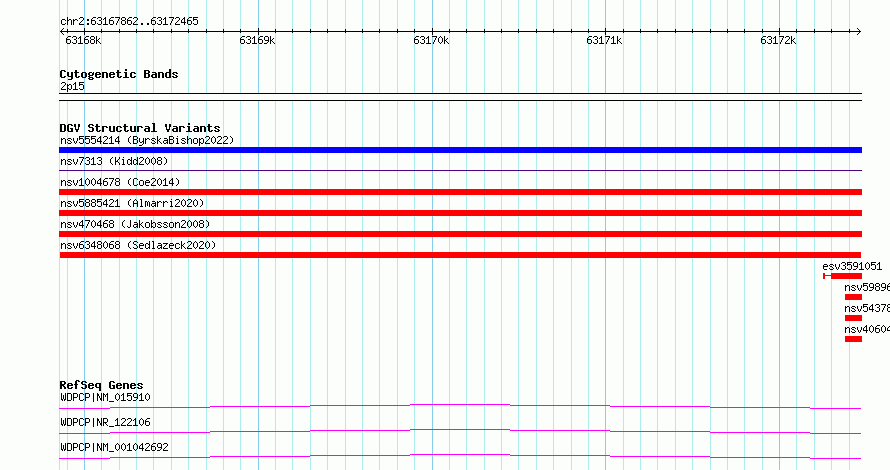Open nsv7313 (Kidd2008) variant label
The height and width of the screenshot is (470, 890).
[114, 161]
